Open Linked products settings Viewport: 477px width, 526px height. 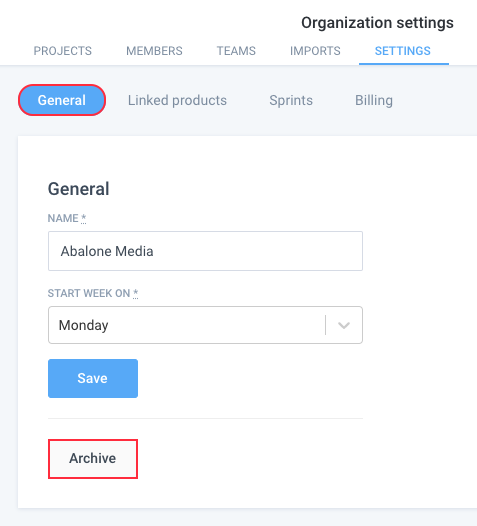[177, 100]
